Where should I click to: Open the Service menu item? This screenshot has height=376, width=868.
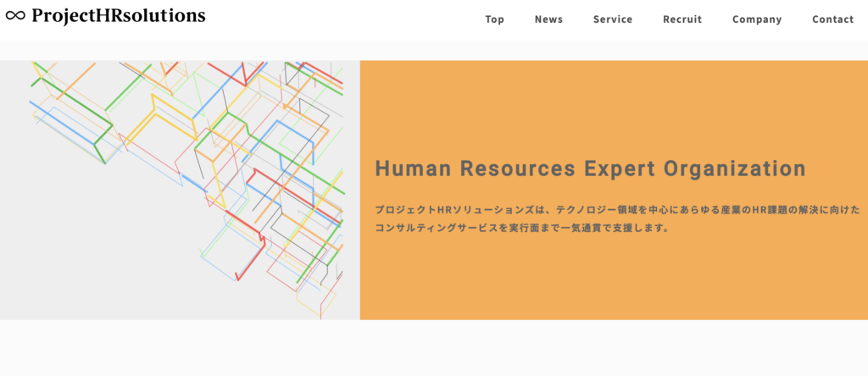click(613, 19)
